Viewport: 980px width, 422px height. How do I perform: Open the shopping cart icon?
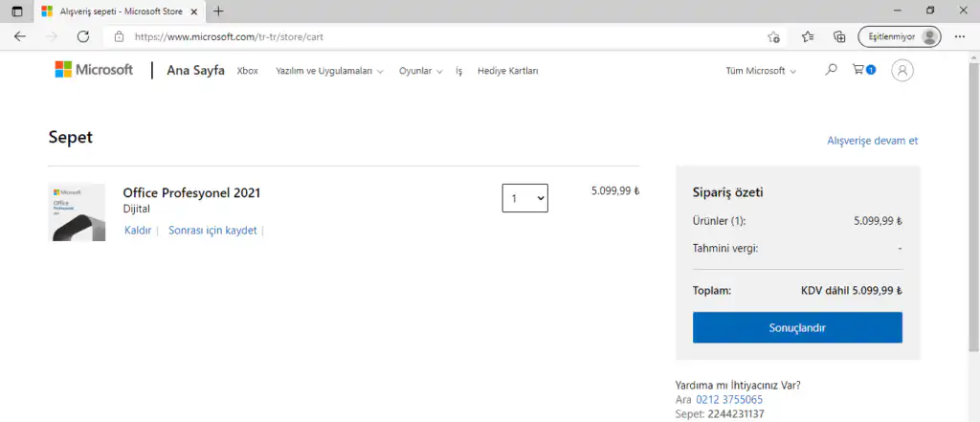tap(864, 70)
